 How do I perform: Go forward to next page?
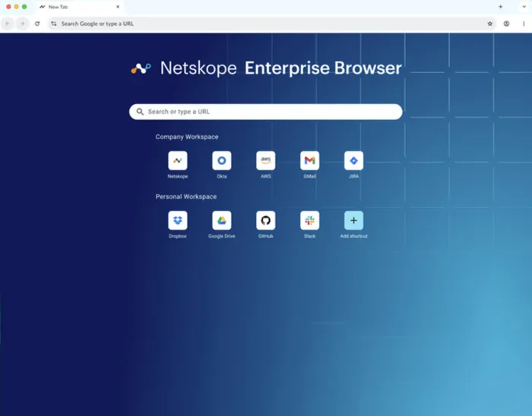22,24
